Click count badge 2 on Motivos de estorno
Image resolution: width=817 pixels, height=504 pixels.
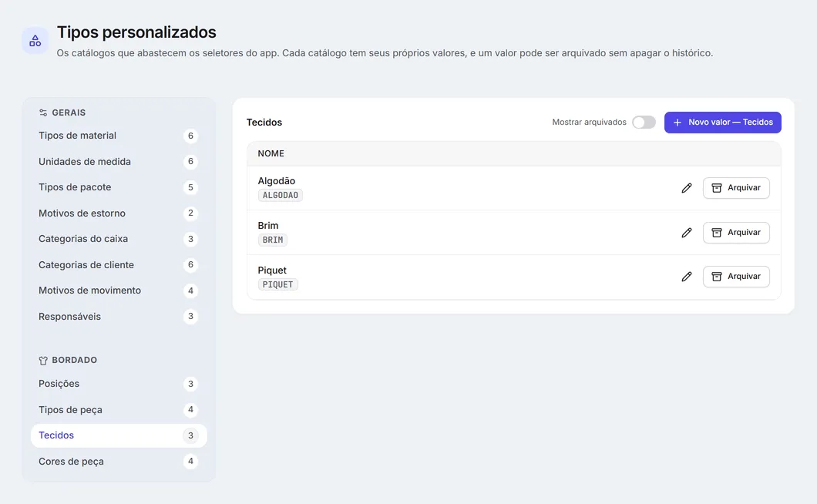coord(190,213)
